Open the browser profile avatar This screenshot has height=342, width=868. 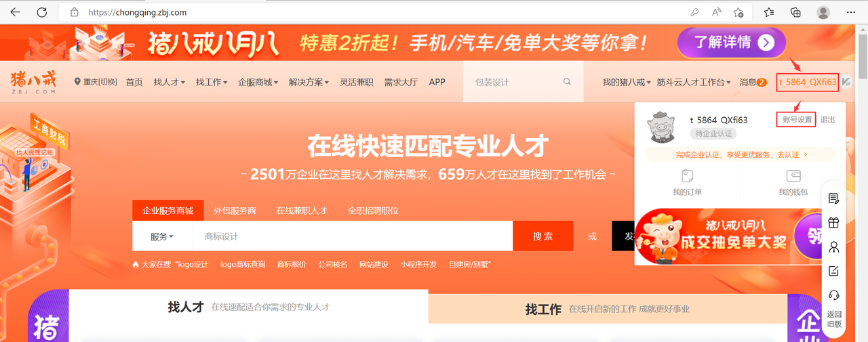coord(823,12)
